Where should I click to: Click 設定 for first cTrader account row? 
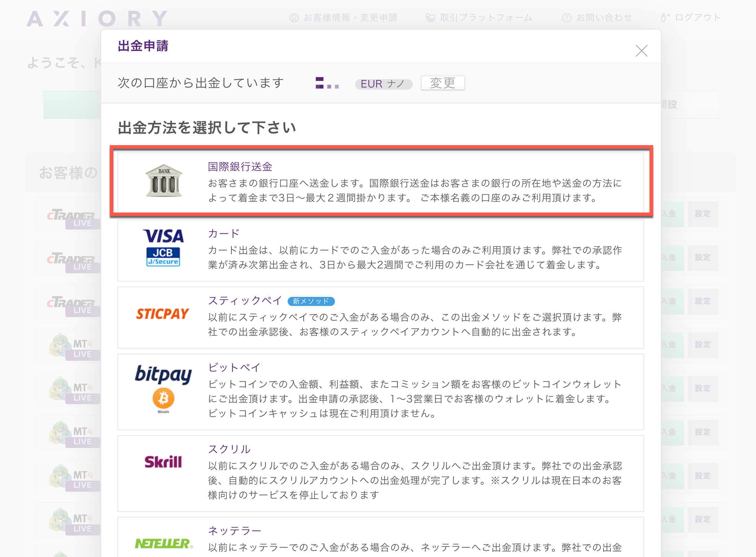[x=703, y=214]
